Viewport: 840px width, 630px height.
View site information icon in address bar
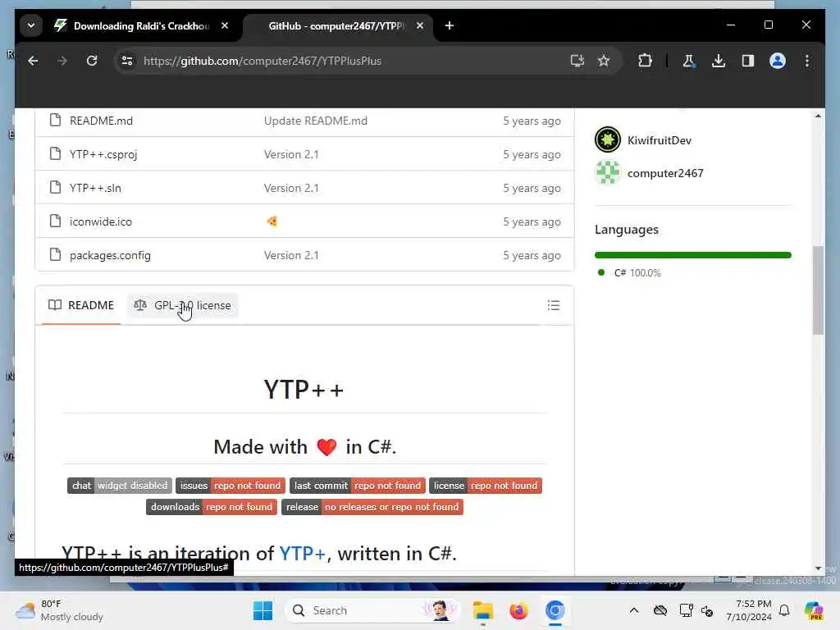127,61
